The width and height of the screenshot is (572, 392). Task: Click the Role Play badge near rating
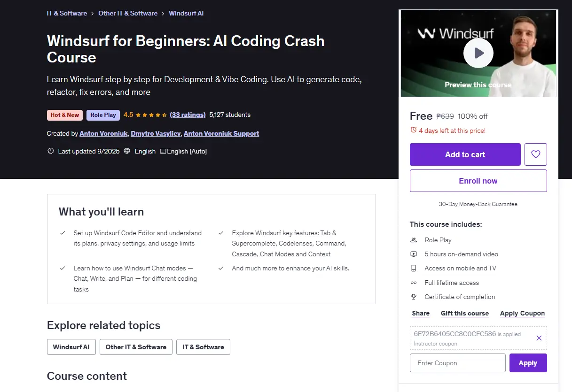(x=103, y=115)
